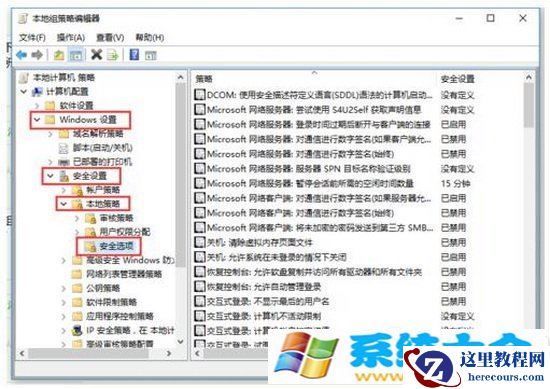Open help via the blue question mark icon
The height and width of the screenshot is (389, 550).
tap(134, 55)
